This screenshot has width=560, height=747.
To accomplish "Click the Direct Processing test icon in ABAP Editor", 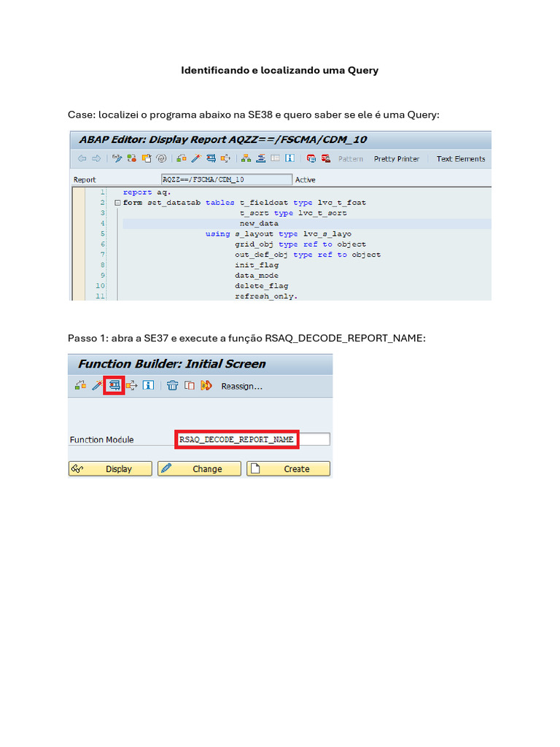I will pyautogui.click(x=211, y=158).
